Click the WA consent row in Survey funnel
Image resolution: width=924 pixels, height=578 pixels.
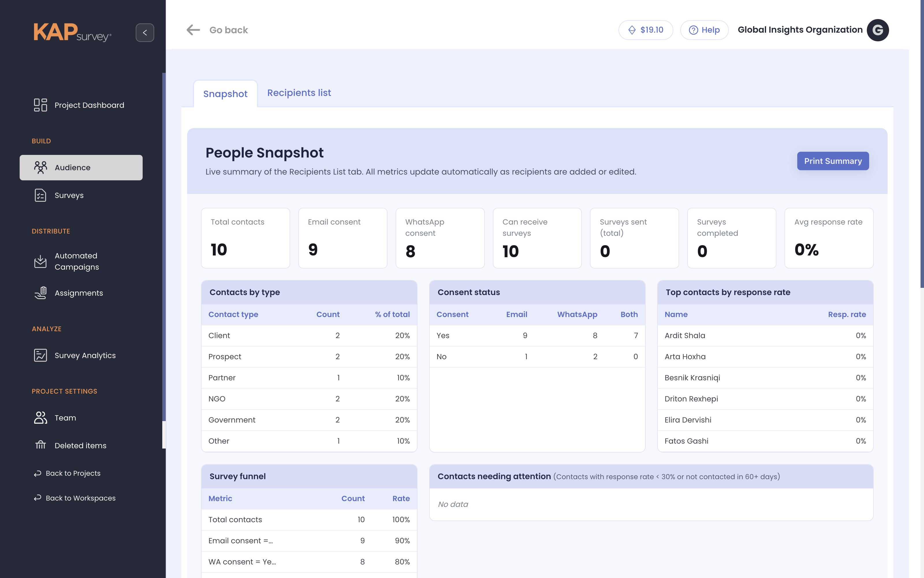309,562
